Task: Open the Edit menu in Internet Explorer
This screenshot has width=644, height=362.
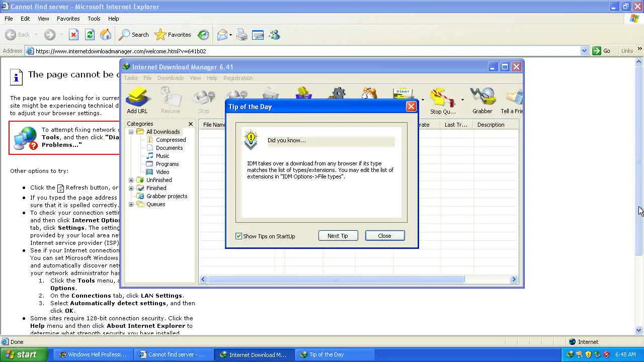Action: tap(25, 19)
